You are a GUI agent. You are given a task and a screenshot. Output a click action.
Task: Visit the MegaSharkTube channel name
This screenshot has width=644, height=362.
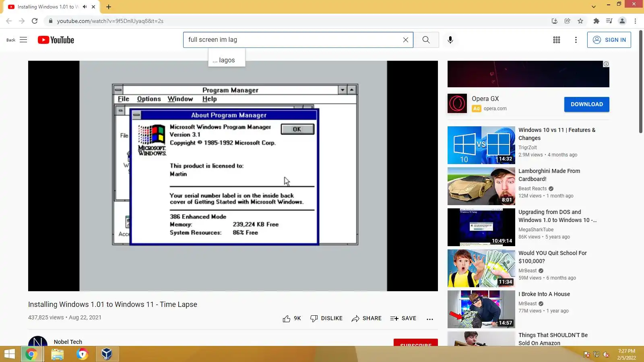click(536, 230)
